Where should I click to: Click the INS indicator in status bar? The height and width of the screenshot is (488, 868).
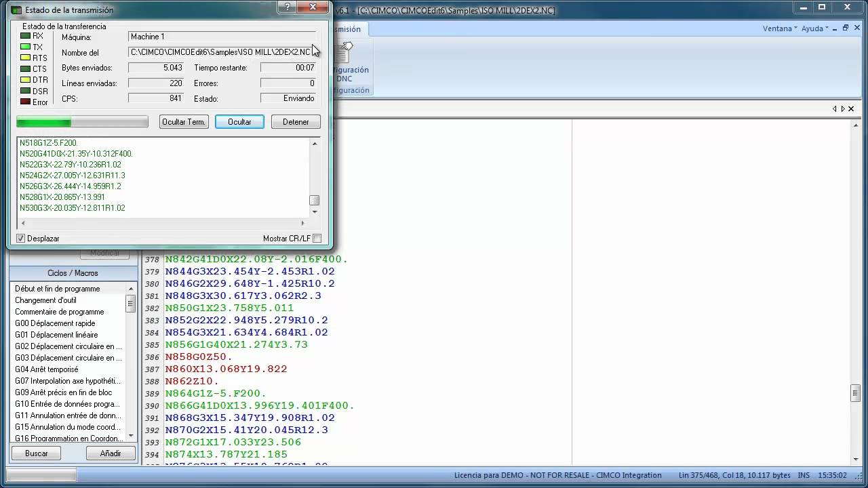tap(804, 475)
